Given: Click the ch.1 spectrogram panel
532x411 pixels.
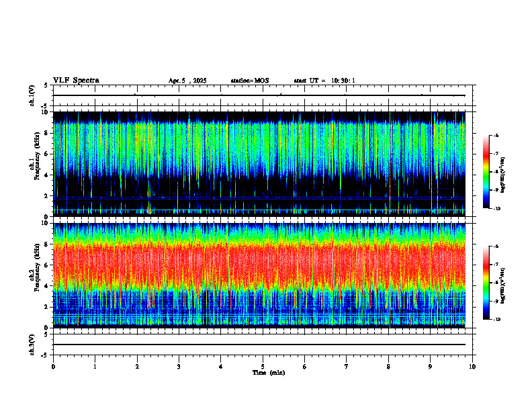Looking at the screenshot, I should (x=259, y=164).
